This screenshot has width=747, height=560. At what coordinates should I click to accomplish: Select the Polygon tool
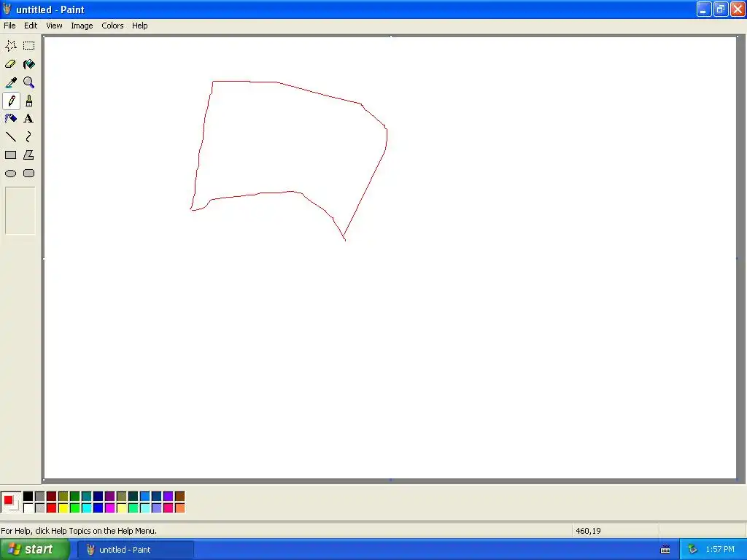click(28, 155)
